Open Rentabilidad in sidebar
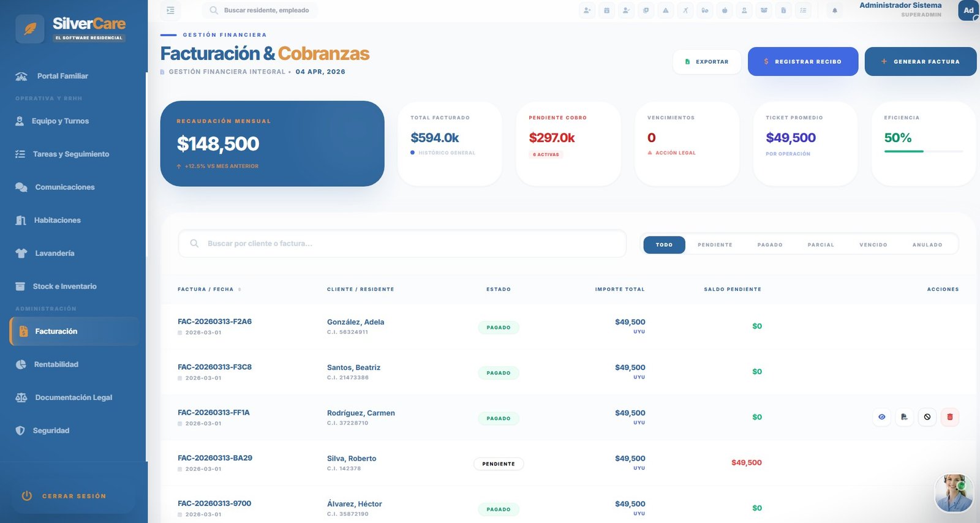 (x=56, y=364)
